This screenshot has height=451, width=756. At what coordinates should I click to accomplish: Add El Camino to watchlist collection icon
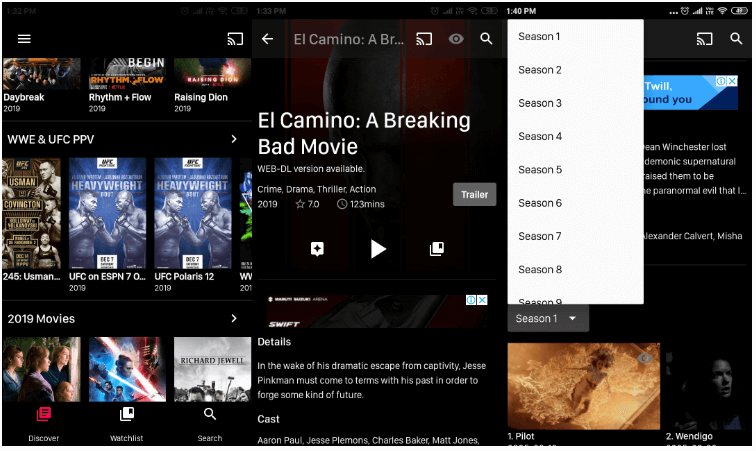[x=437, y=249]
